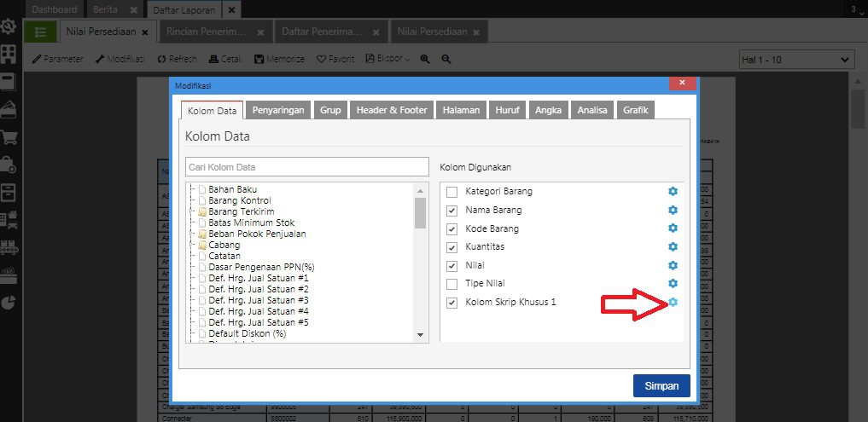Click Memorize in the toolbar

[x=280, y=59]
